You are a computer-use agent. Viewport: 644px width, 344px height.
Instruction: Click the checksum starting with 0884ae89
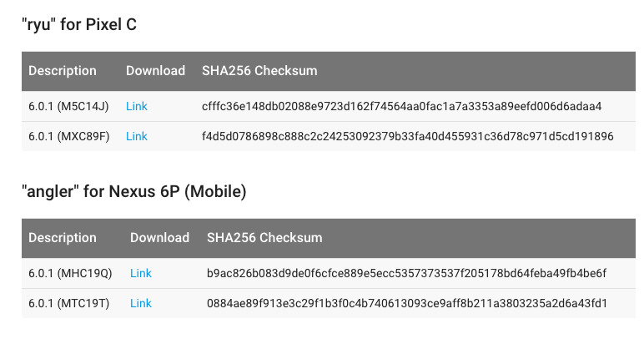pyautogui.click(x=406, y=303)
